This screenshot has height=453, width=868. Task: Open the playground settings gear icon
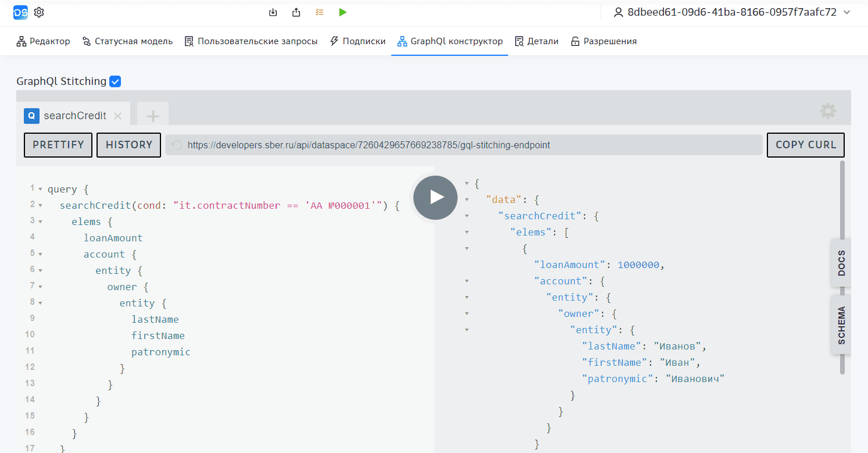tap(828, 111)
